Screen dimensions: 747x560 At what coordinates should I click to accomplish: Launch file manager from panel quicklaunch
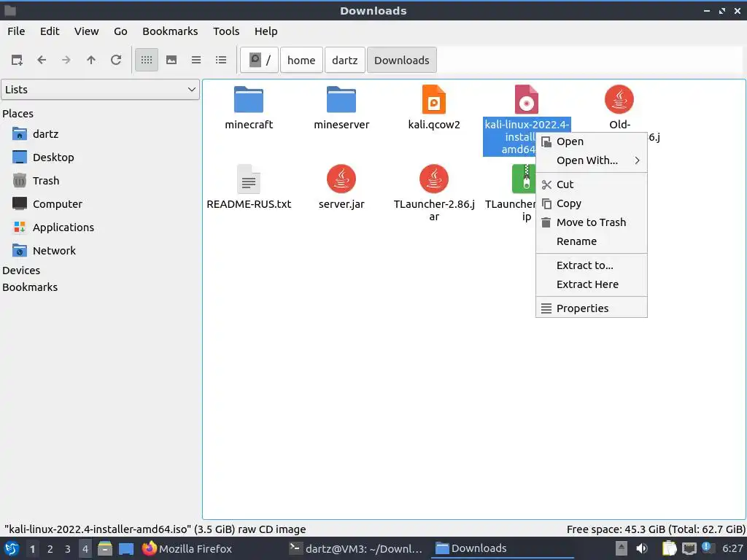click(105, 548)
